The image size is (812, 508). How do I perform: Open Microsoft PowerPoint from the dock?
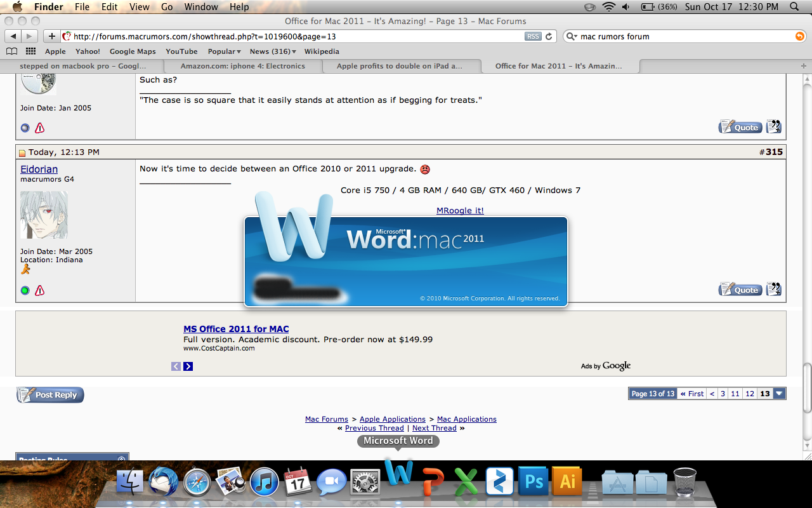point(433,481)
